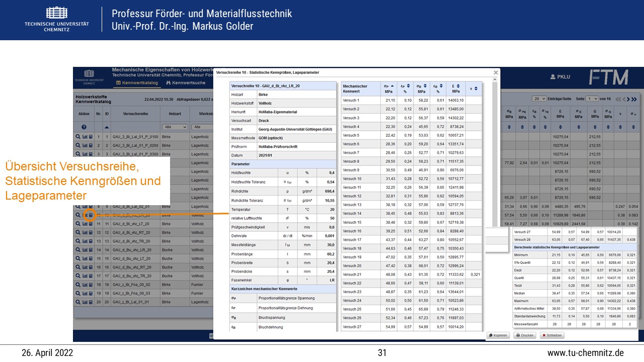Open magnifier detail for row GAU_3_Bi_Lal_01_P_0200

[78, 145]
